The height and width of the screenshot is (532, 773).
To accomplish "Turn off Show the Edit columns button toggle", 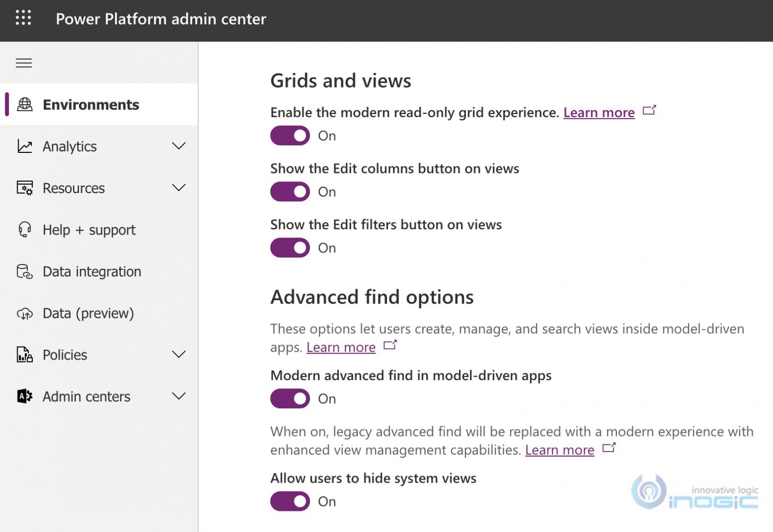I will point(290,192).
